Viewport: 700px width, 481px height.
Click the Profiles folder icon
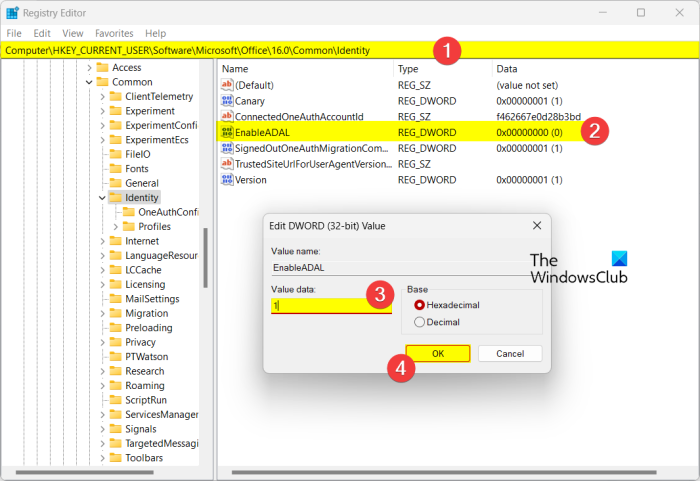[129, 226]
